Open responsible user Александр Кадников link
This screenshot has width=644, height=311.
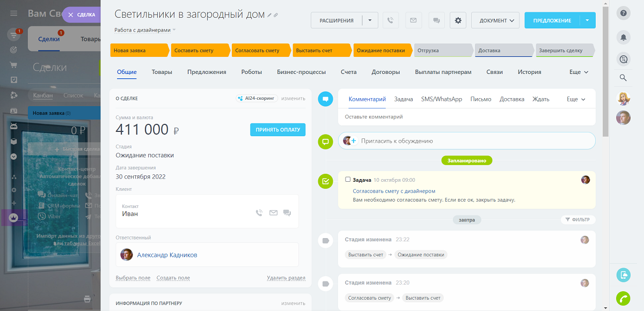[x=167, y=255]
